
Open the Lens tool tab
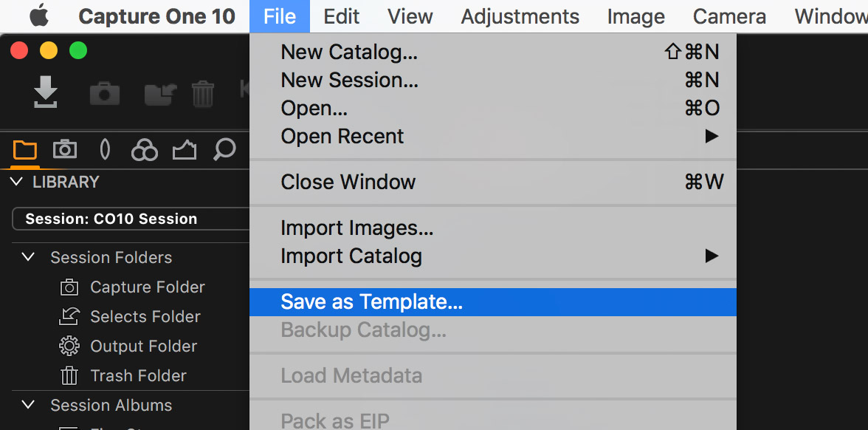click(105, 149)
